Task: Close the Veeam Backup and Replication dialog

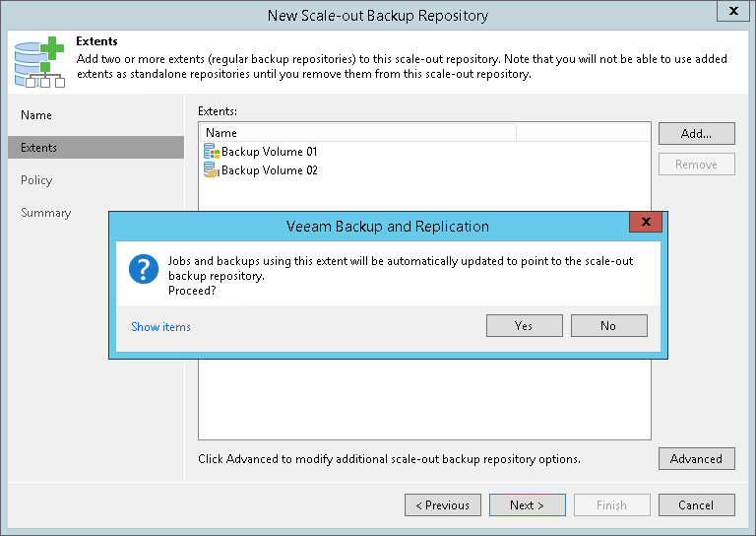Action: pos(645,222)
